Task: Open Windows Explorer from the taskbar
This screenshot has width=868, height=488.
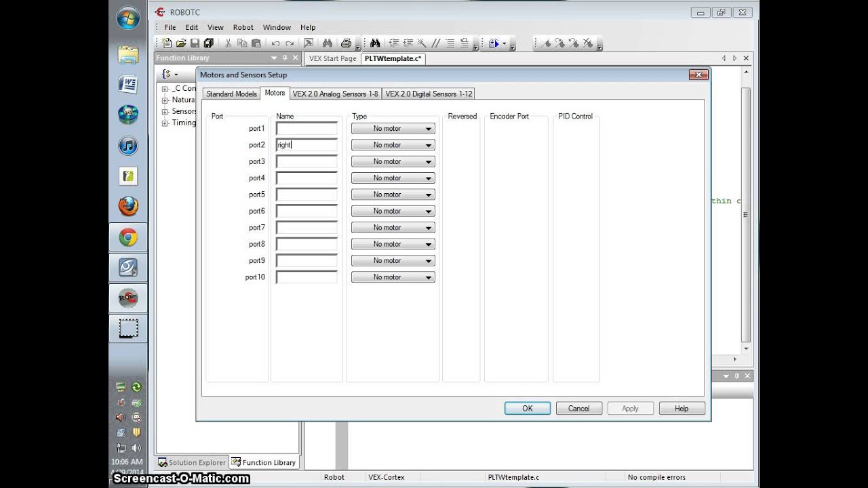Action: click(128, 54)
